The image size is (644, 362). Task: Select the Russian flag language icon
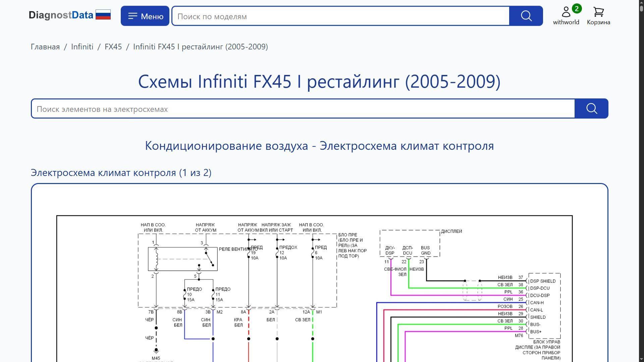tap(103, 15)
